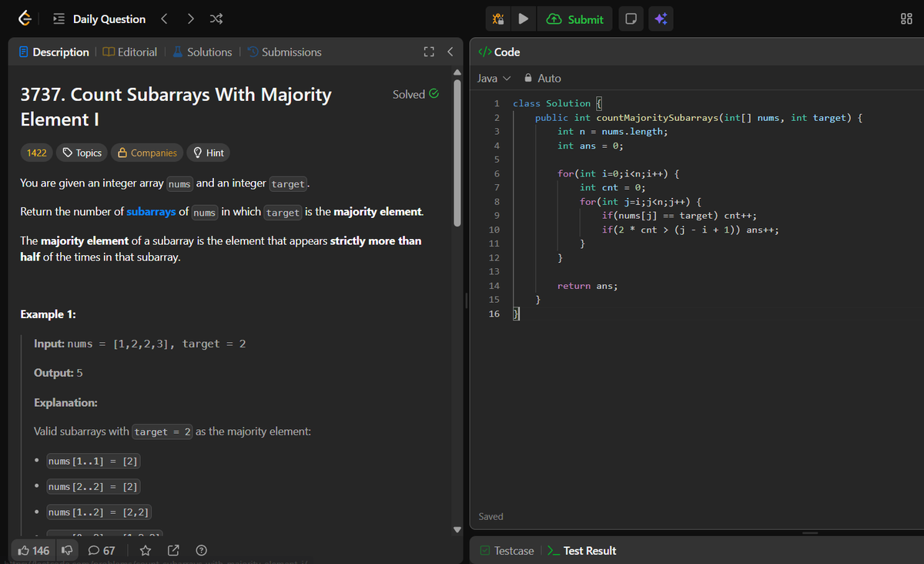Click the Solved status indicator
This screenshot has height=564, width=924.
point(416,94)
